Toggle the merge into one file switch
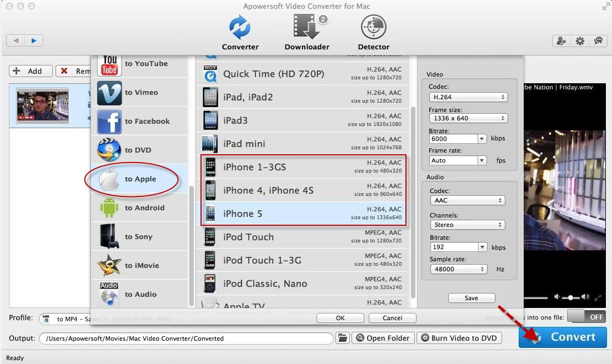This screenshot has height=364, width=612. coord(585,317)
